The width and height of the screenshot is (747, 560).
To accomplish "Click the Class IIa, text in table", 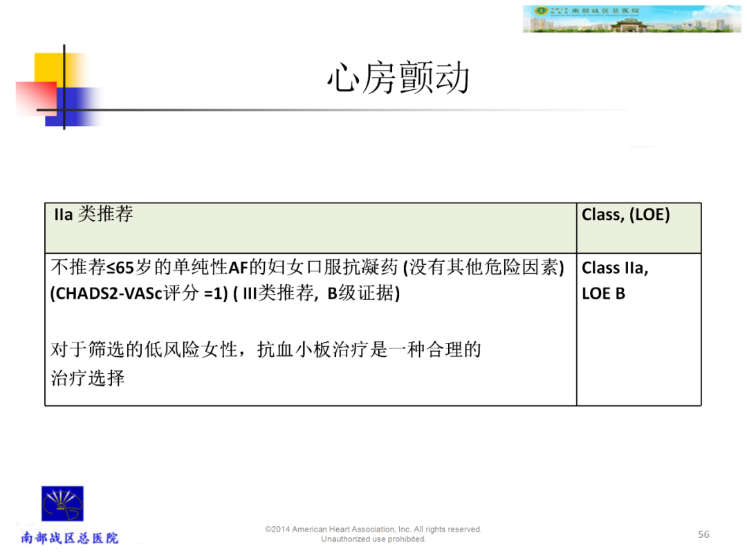I will [x=615, y=268].
